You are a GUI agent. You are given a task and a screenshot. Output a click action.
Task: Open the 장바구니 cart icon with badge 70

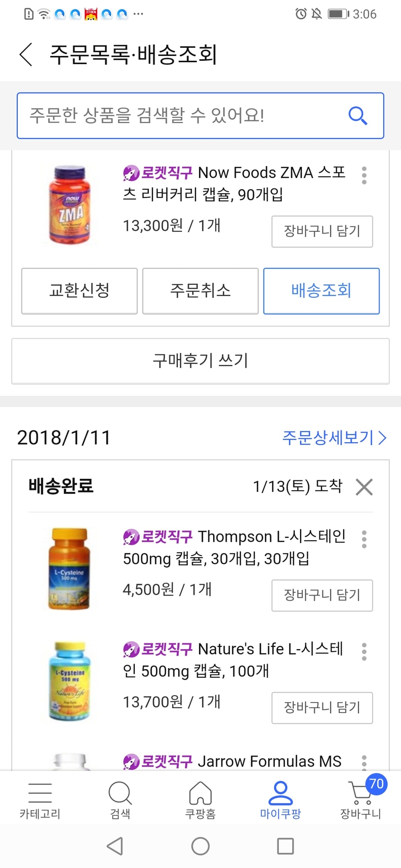coord(361,798)
